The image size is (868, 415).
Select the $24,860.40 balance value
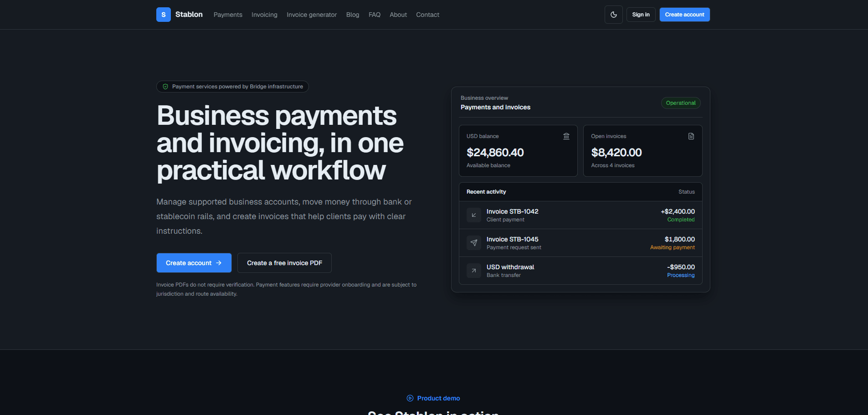[495, 152]
